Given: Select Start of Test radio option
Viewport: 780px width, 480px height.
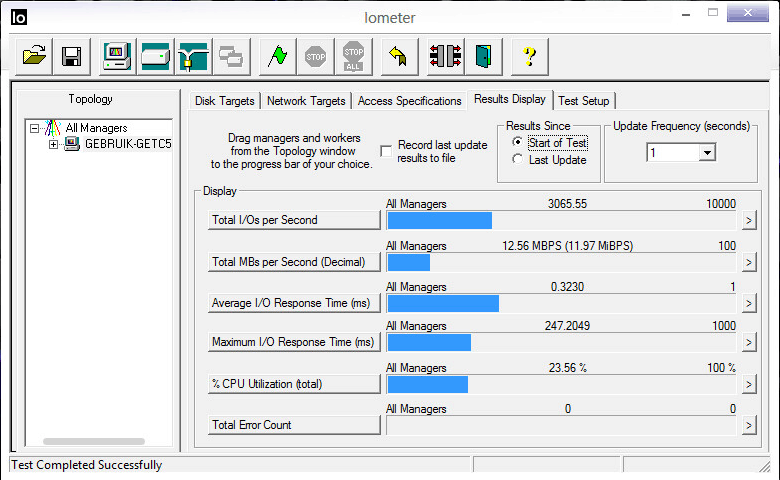Looking at the screenshot, I should click(x=517, y=142).
